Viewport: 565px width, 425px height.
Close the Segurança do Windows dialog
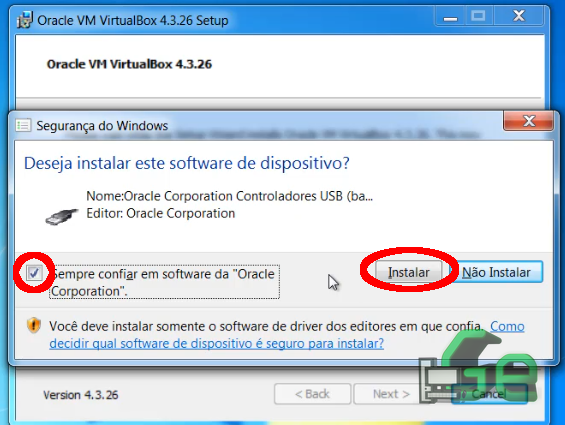pyautogui.click(x=528, y=121)
